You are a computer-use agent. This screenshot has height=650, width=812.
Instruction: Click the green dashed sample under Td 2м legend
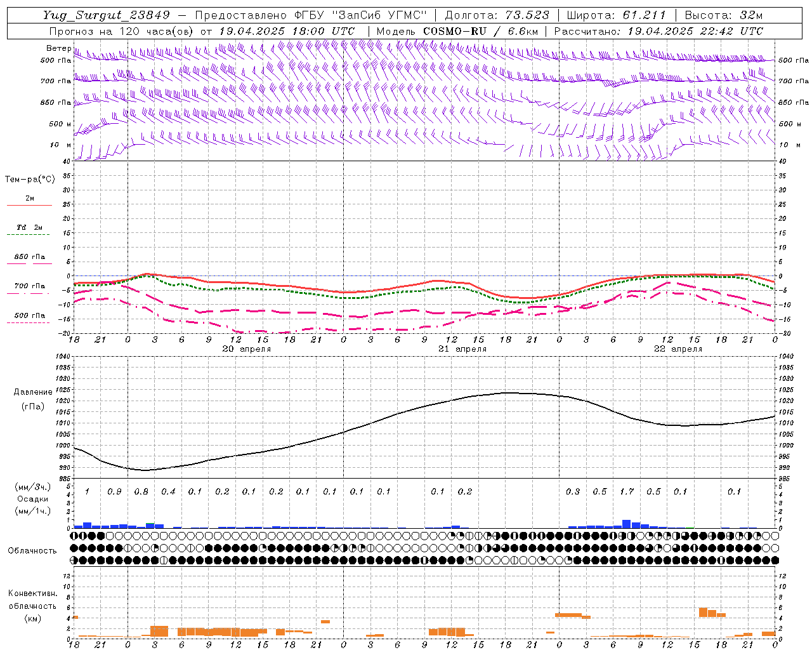[29, 235]
